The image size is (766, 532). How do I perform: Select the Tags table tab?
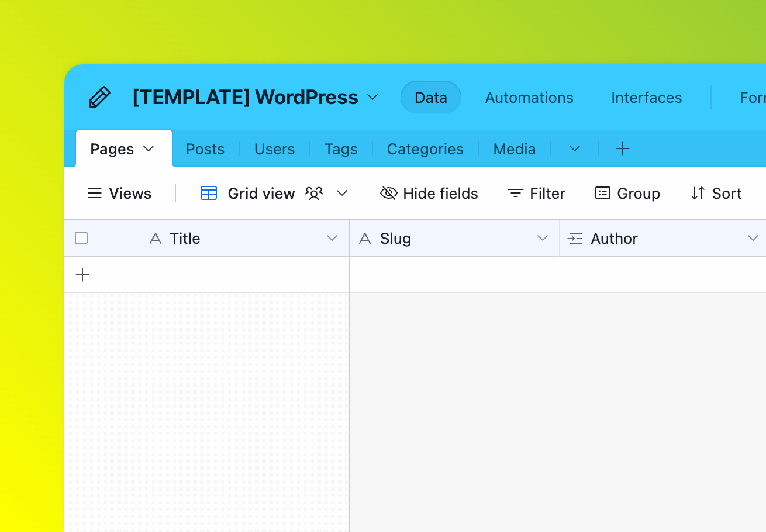[341, 149]
